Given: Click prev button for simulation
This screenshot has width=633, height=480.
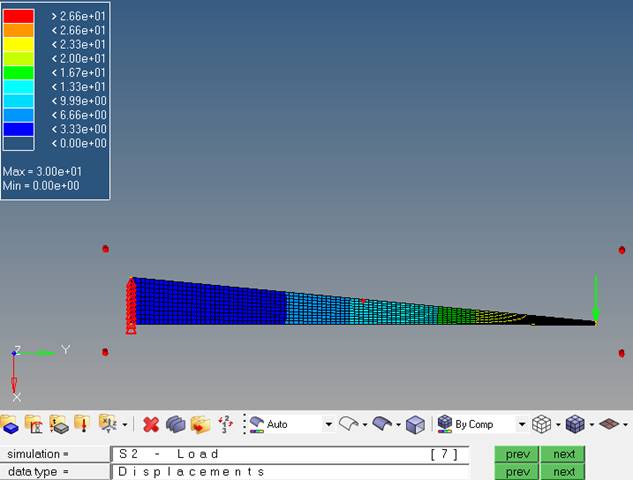Looking at the screenshot, I should (x=517, y=454).
